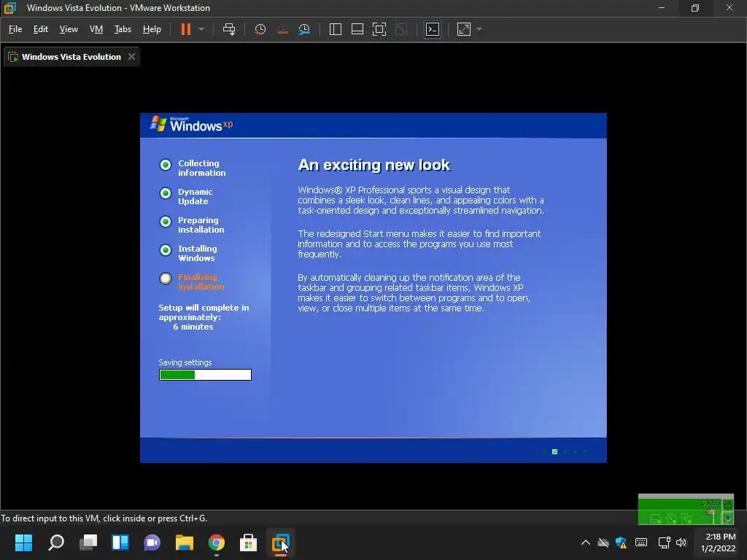Open the Widgets panel
The height and width of the screenshot is (560, 747).
click(x=120, y=542)
